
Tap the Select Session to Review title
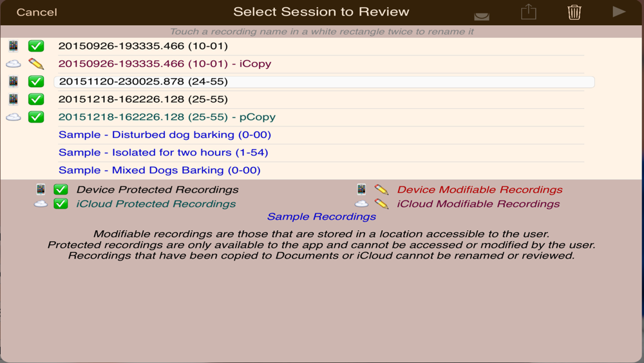pyautogui.click(x=321, y=12)
